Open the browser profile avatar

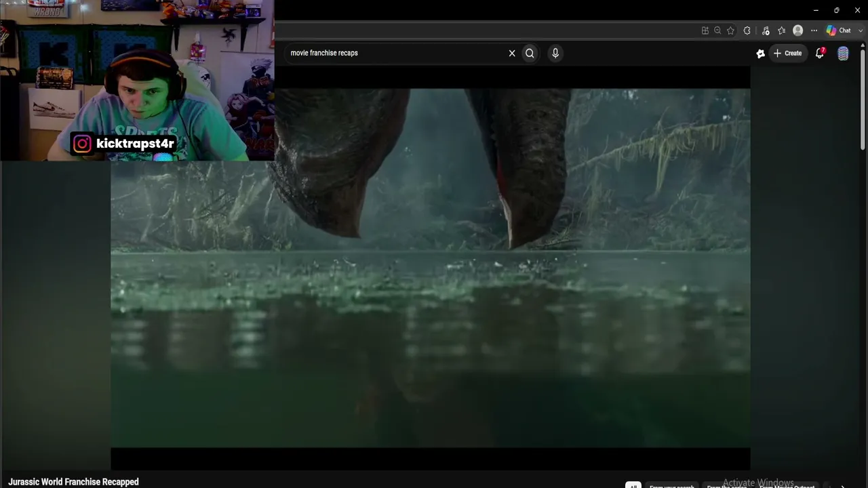798,30
